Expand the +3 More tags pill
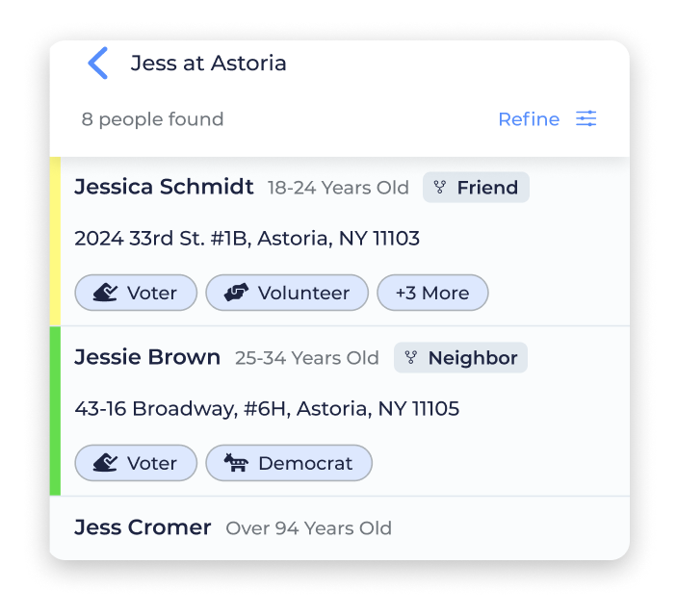Screen dimensions: 677x616 click(432, 293)
